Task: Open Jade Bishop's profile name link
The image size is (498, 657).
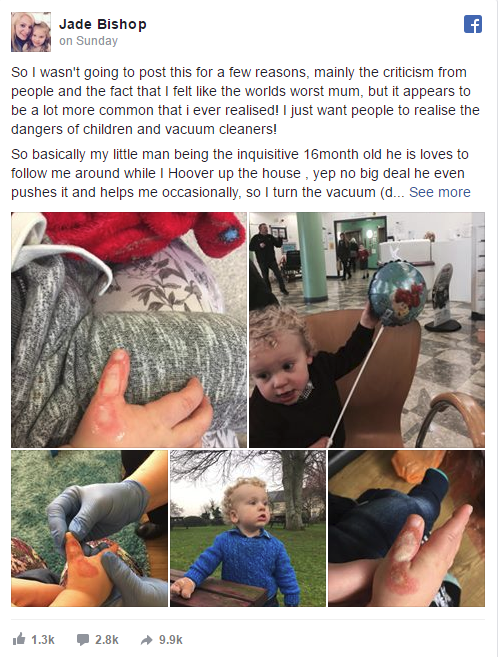Action: tap(103, 24)
